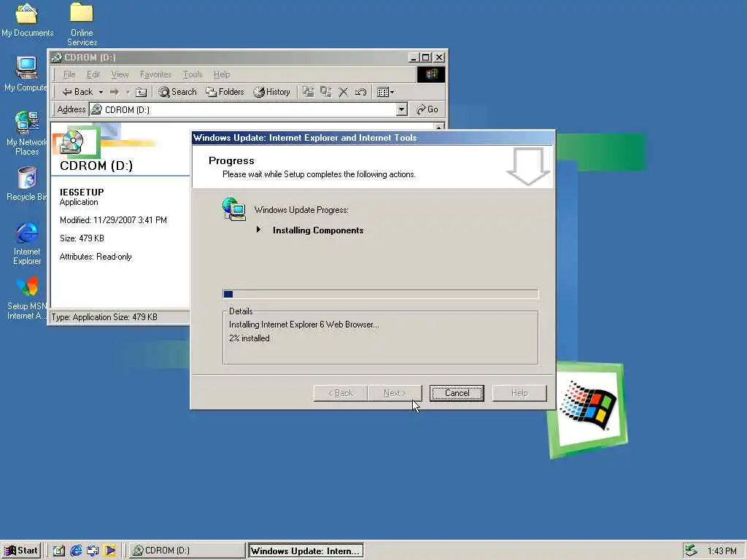
Task: Click the Windows Update dialog title bar
Action: click(373, 138)
